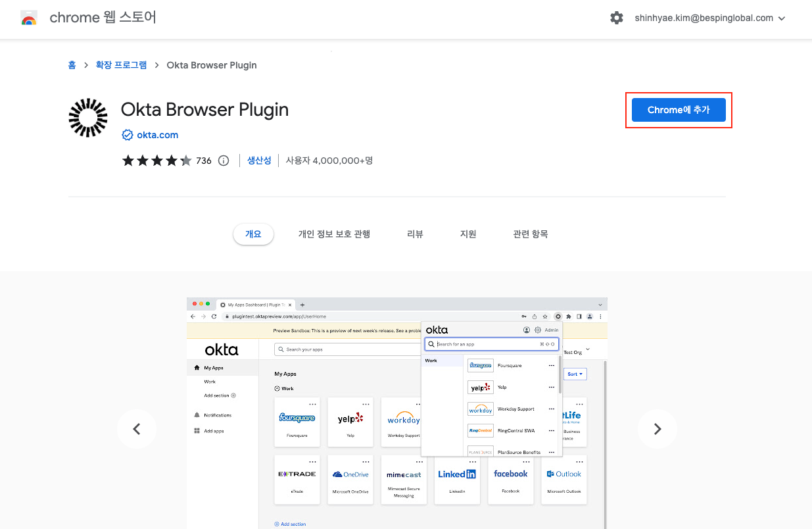Open the 지원 tab
812x529 pixels.
click(x=468, y=234)
